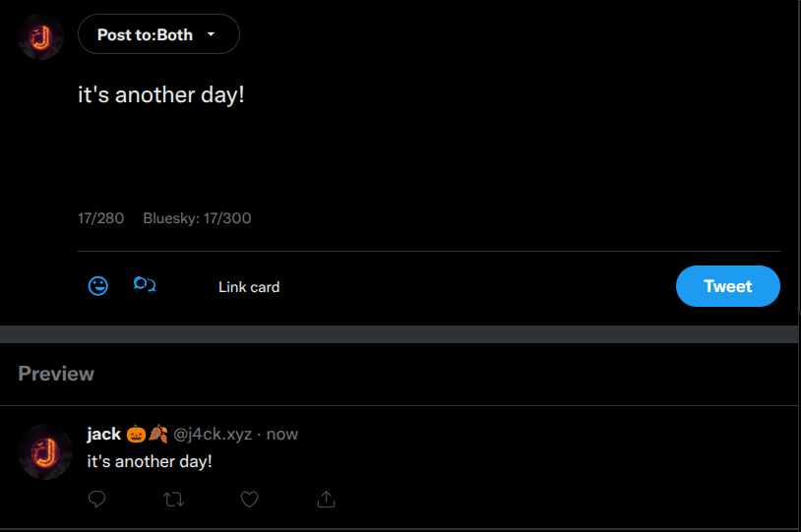Open the emoji picker smiley icon
Viewport: 801px width, 532px height.
[98, 286]
